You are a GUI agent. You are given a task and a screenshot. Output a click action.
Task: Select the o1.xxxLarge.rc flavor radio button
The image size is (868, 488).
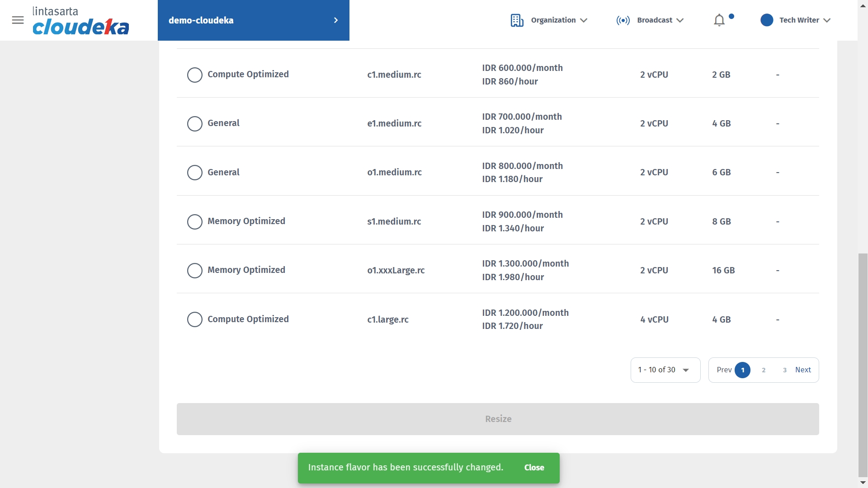point(194,270)
